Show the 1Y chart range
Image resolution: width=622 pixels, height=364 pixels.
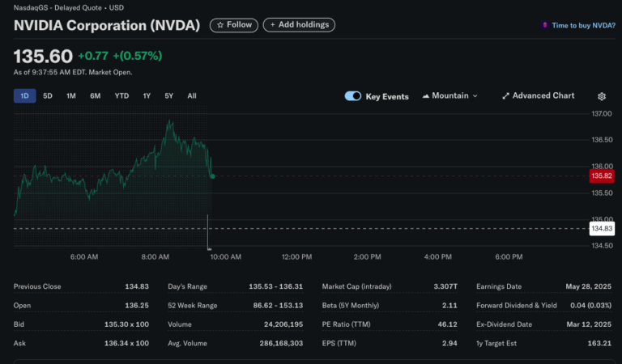[147, 95]
